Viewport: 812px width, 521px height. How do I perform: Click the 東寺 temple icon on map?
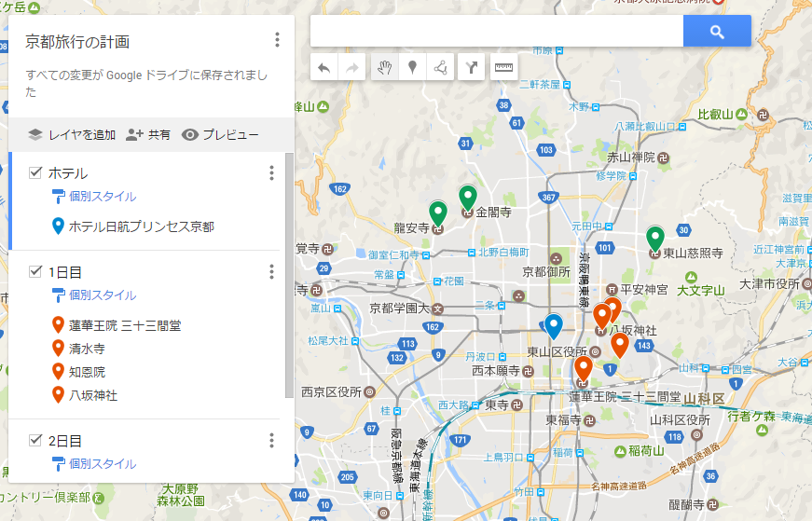tap(516, 405)
